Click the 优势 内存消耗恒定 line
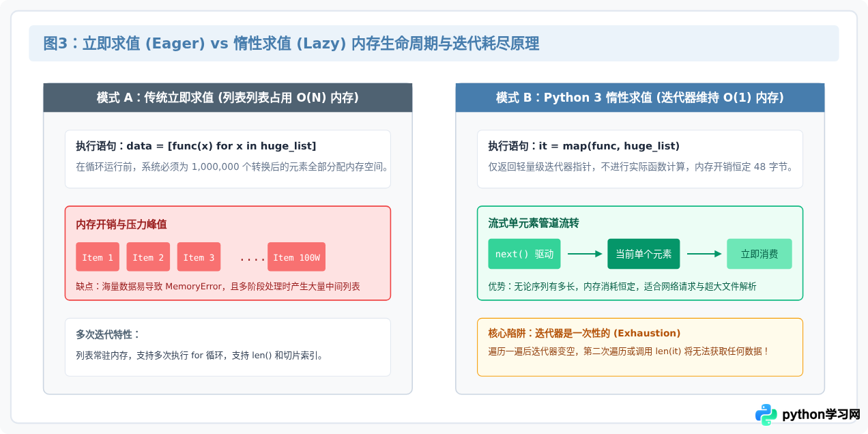Screen dimensions: 868x434 coord(622,287)
